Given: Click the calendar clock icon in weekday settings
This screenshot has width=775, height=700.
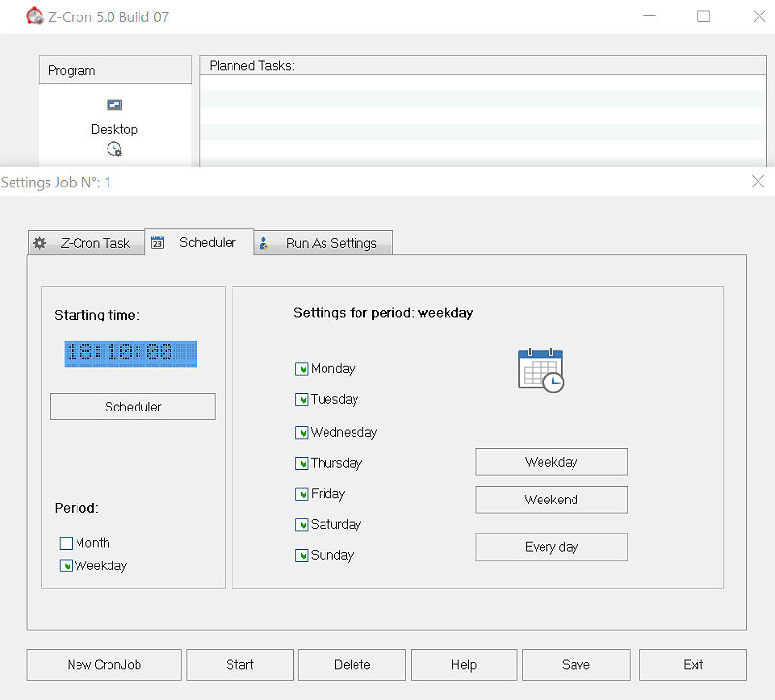Looking at the screenshot, I should point(541,371).
